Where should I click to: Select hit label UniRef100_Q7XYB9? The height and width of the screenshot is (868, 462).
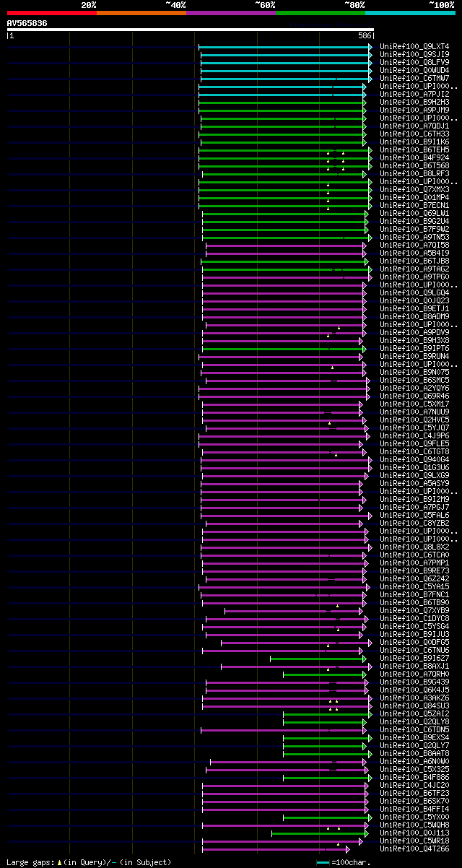(x=414, y=610)
